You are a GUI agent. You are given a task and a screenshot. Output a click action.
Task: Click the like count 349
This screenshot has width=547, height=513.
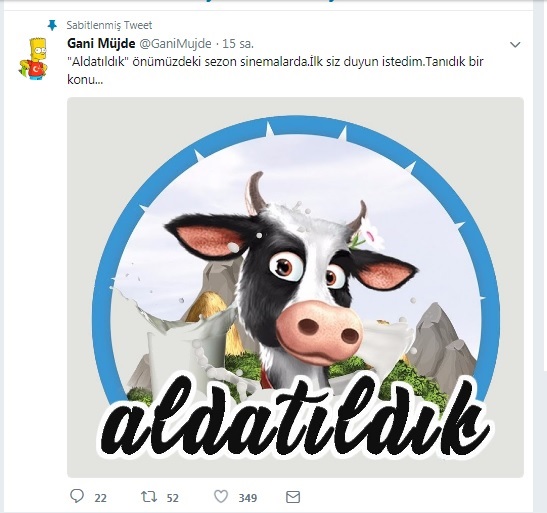(248, 498)
